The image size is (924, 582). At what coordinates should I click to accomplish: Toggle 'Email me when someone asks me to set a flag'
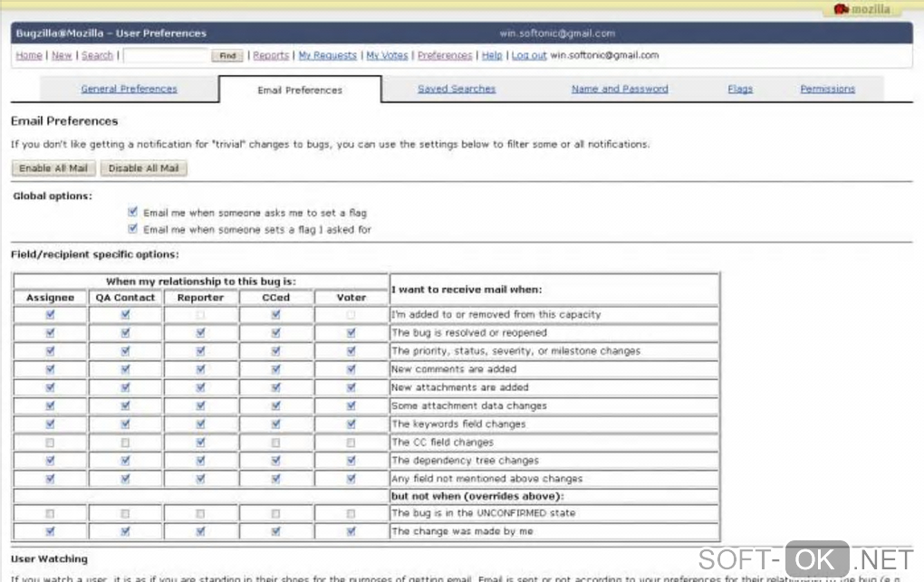(132, 212)
